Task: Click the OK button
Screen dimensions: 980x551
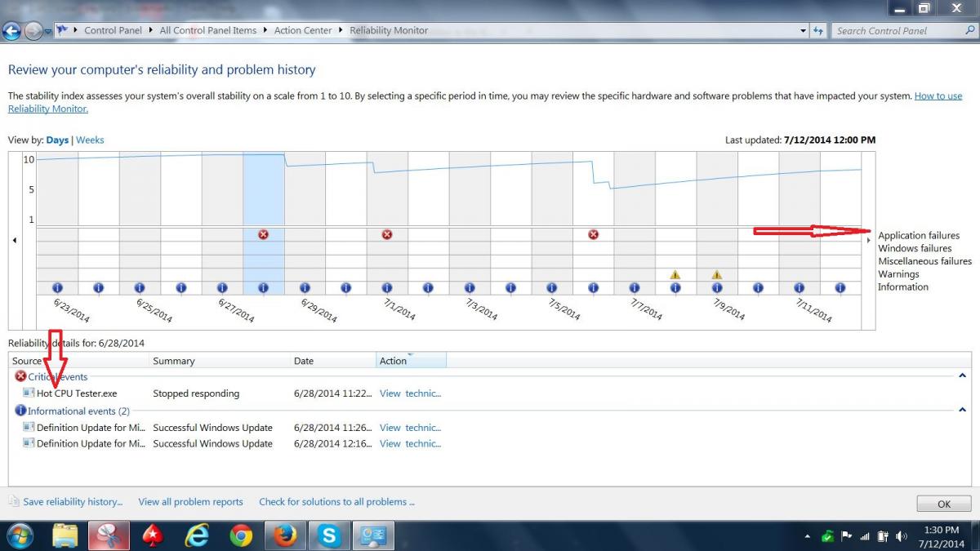Action: point(944,504)
